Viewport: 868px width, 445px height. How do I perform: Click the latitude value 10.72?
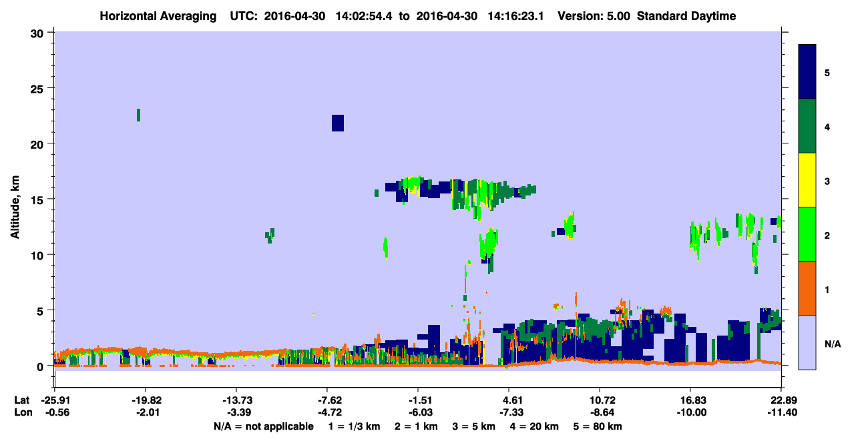600,400
